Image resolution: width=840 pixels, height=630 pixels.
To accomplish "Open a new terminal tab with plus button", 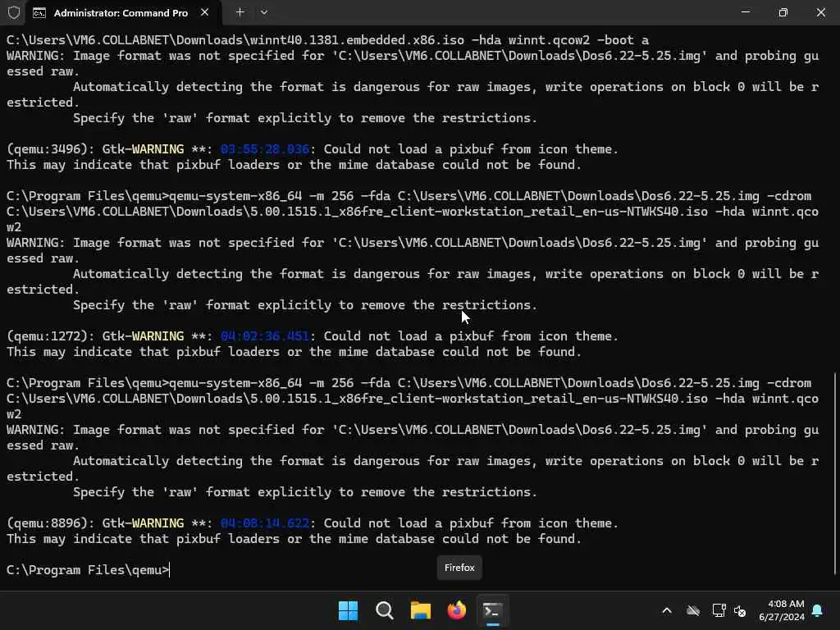I will click(x=240, y=11).
